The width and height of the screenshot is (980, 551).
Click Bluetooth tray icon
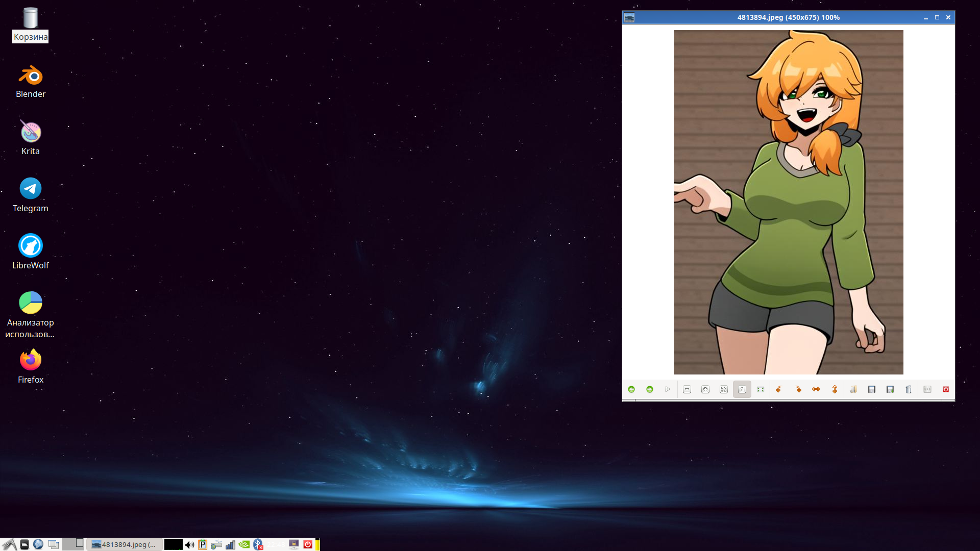(x=258, y=544)
